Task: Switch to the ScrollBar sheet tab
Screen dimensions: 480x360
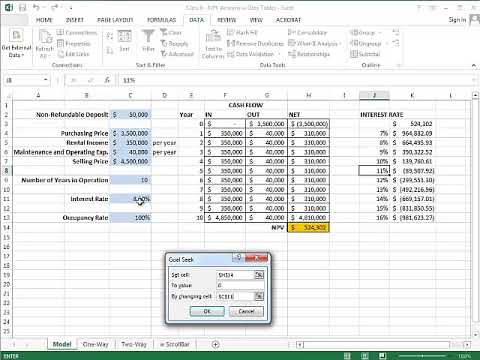Action: pyautogui.click(x=175, y=344)
